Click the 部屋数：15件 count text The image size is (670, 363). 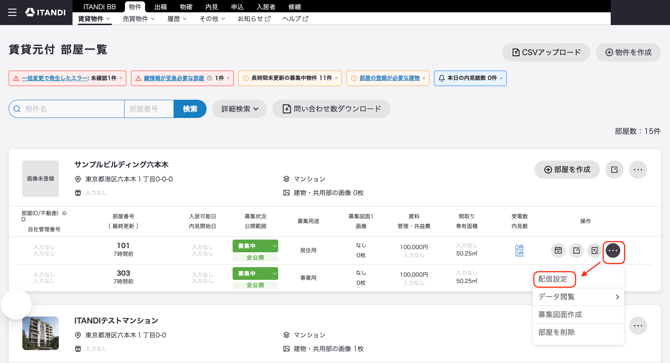(x=638, y=131)
